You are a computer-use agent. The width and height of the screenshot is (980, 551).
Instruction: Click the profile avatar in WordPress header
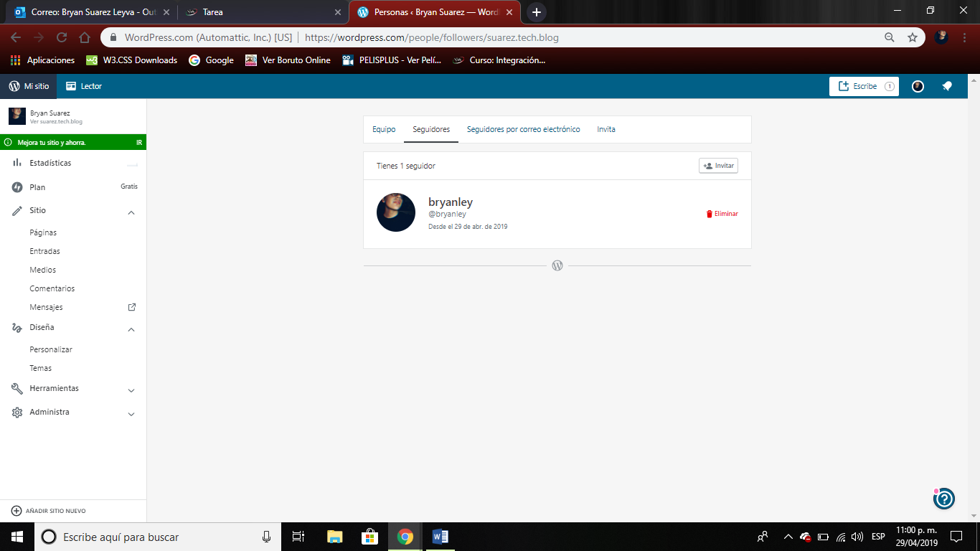(x=918, y=86)
